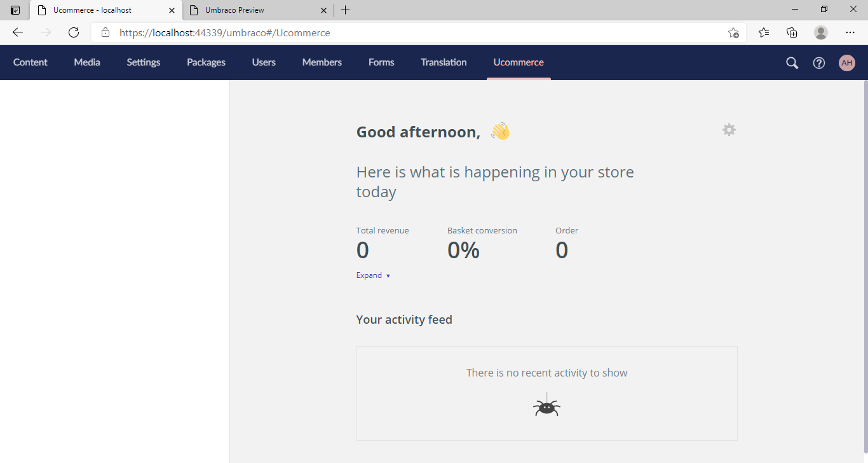The width and height of the screenshot is (868, 463).
Task: Click Your activity feed heading
Action: click(x=404, y=319)
